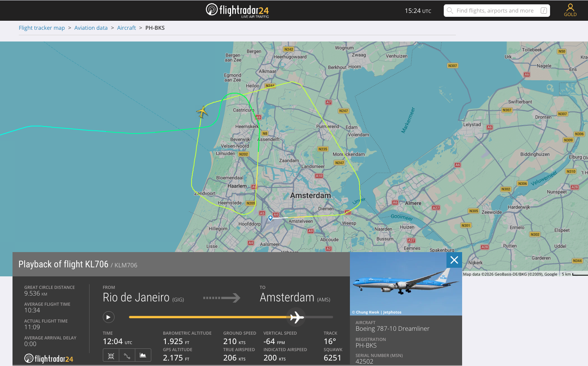Click the Amsterdam label on the map

point(310,195)
